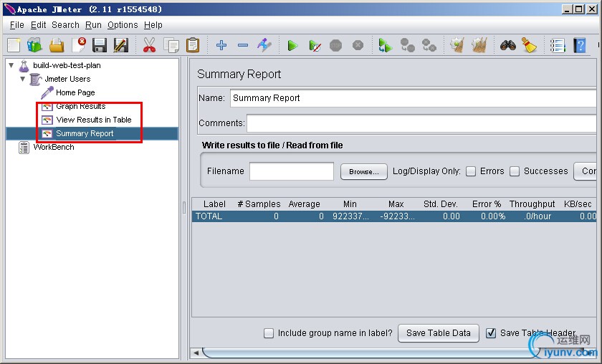Click Remote Start All icon
Screen dimensions: 602x364
tap(385, 45)
